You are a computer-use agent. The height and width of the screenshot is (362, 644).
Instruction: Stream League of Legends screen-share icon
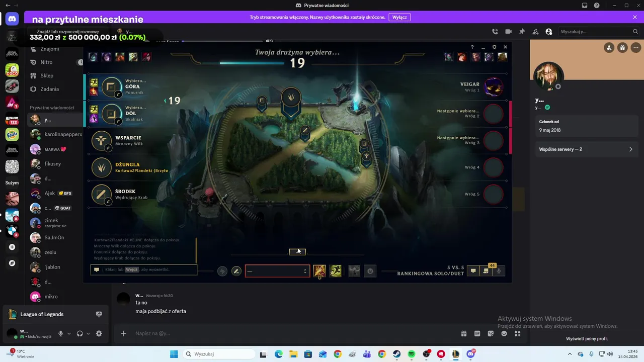(99, 314)
